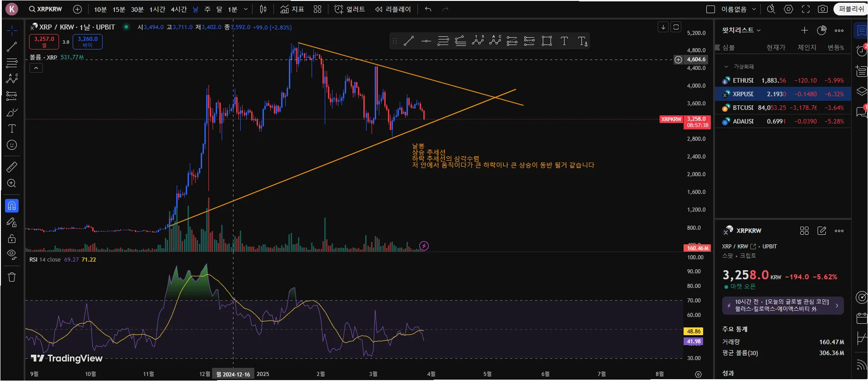Open the 지표 indicators menu
Viewport: 868px width, 381px height.
pyautogui.click(x=292, y=9)
